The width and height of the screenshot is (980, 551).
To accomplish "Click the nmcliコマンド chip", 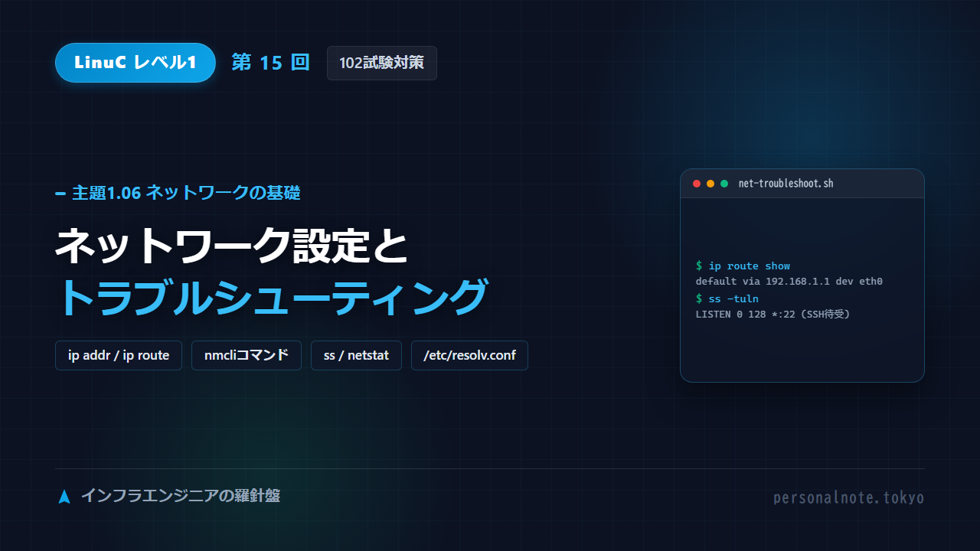I will click(x=247, y=355).
